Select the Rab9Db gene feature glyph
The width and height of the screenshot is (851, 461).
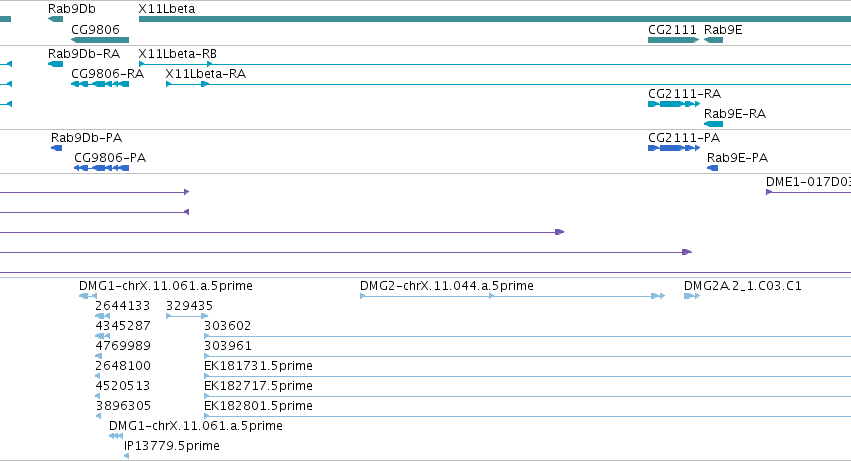pyautogui.click(x=55, y=19)
